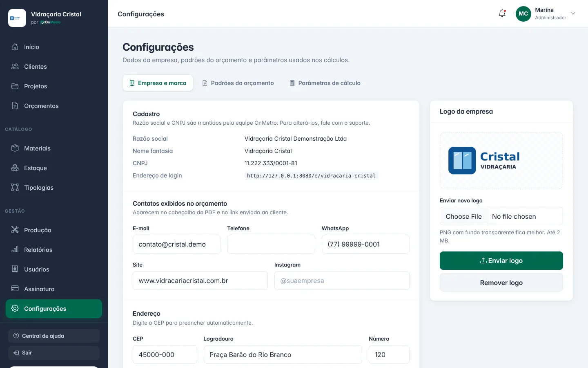Click the WhatsApp number field
This screenshot has height=368, width=588.
pos(365,244)
